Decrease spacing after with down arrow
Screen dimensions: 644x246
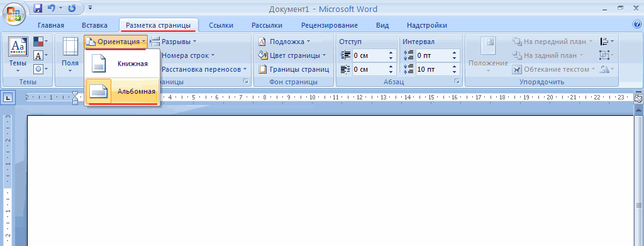454,72
